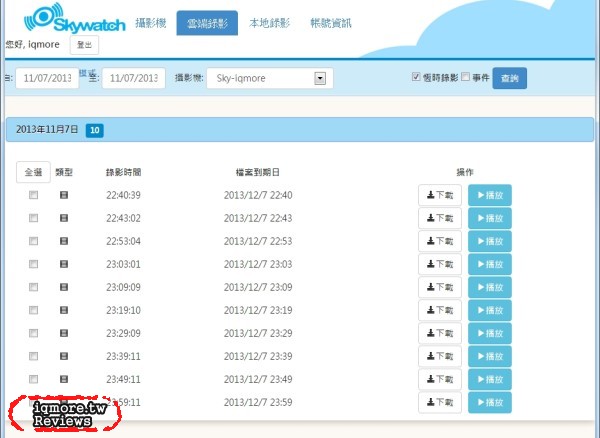600x438 pixels.
Task: Play the 23:03:01 recording
Action: click(x=490, y=264)
